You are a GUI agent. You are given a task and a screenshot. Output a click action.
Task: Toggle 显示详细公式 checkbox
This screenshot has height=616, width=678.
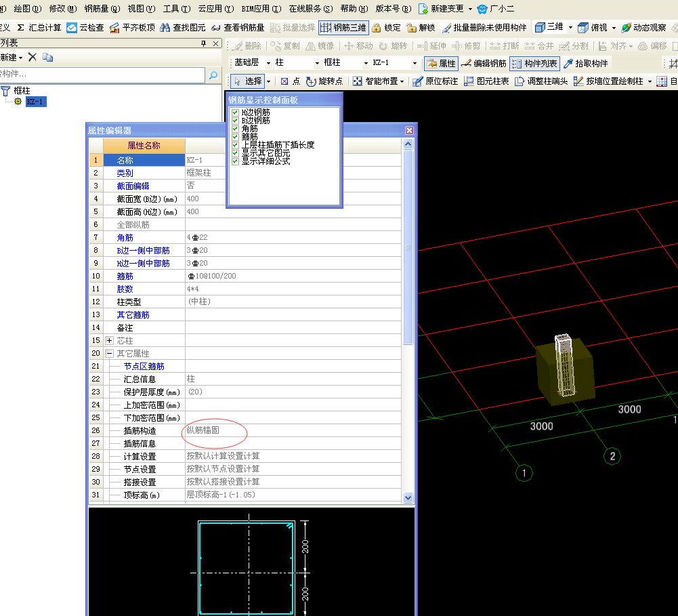pos(235,161)
